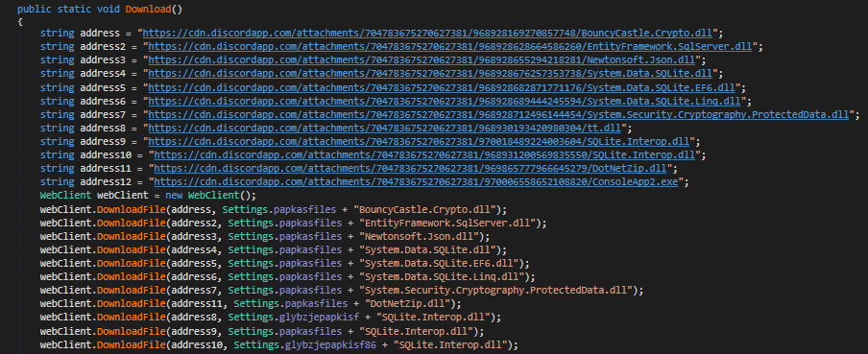Follow the System.Data.SQLite.Linq.dll link
The height and width of the screenshot is (354, 868).
click(x=444, y=102)
